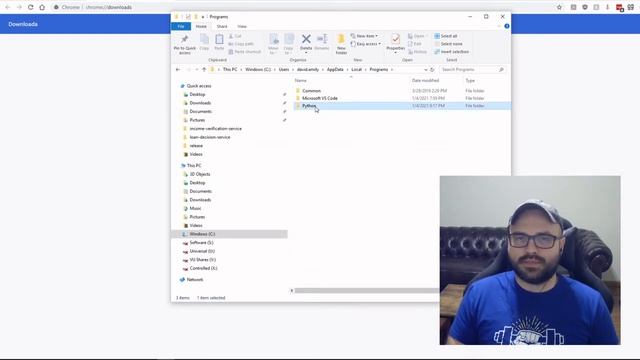Viewport: 640px width, 360px height.
Task: Expand the address bar history dropdown
Action: pos(426,70)
